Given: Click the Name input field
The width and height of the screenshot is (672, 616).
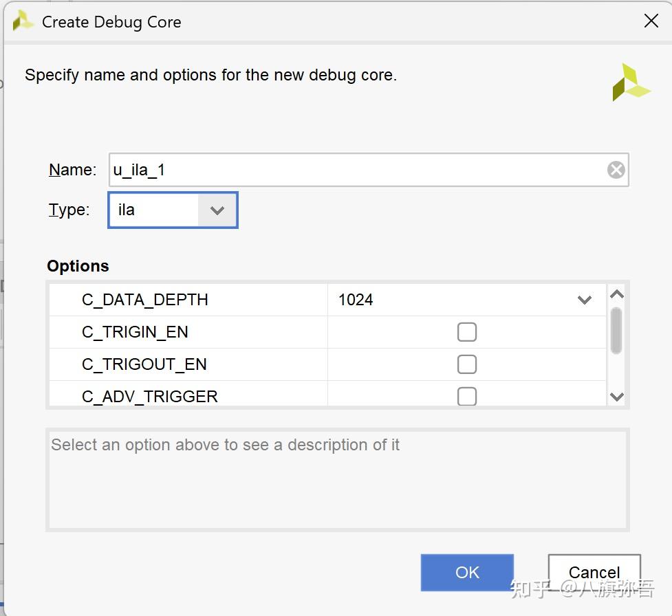Looking at the screenshot, I should tap(358, 170).
